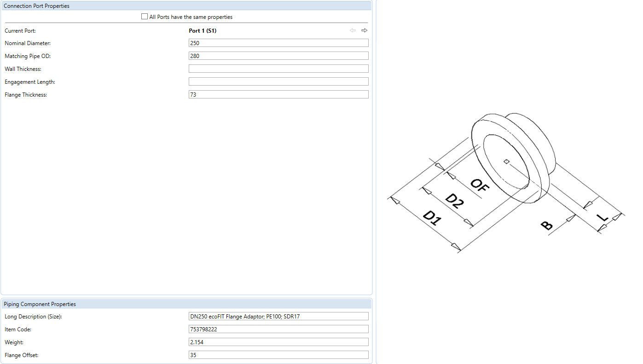
Task: Click the B dimension label in diagram
Action: [546, 225]
